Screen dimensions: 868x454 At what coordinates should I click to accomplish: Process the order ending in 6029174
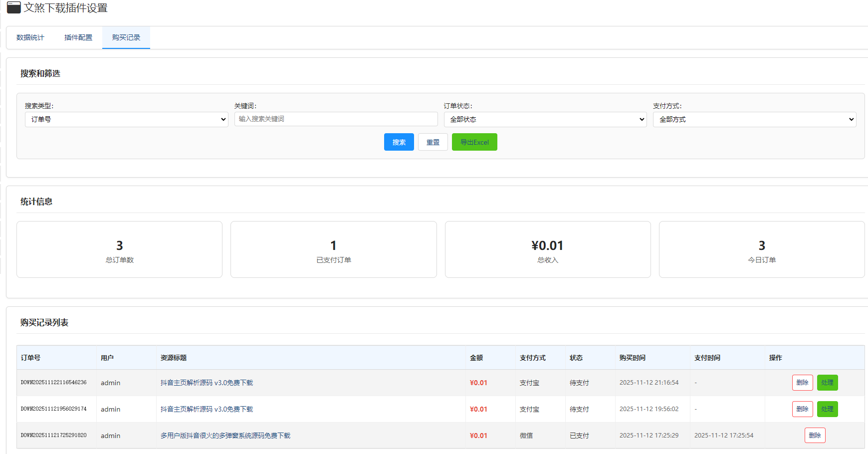[827, 409]
